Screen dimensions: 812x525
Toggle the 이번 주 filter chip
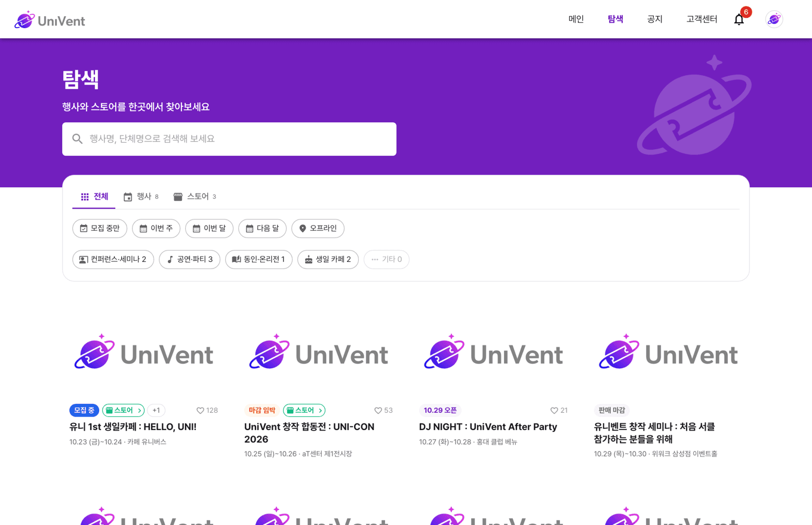click(x=156, y=228)
